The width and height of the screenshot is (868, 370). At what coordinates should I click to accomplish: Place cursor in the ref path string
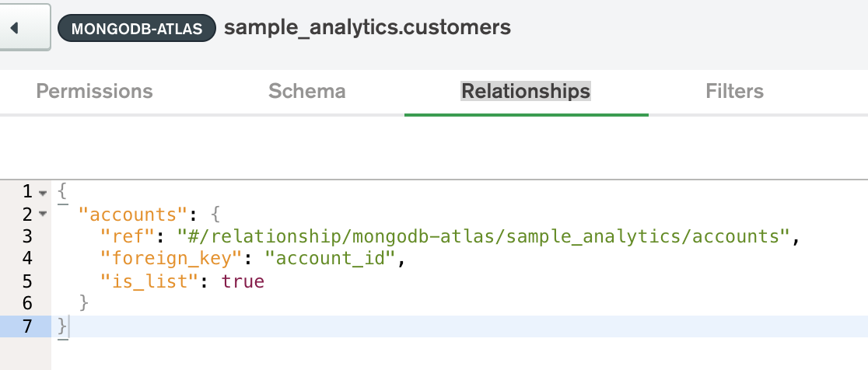point(483,237)
